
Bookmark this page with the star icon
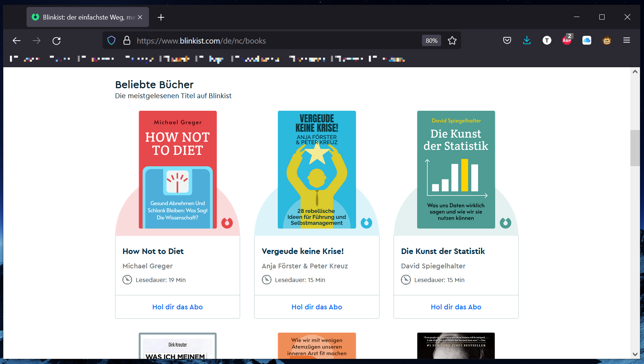tap(452, 41)
